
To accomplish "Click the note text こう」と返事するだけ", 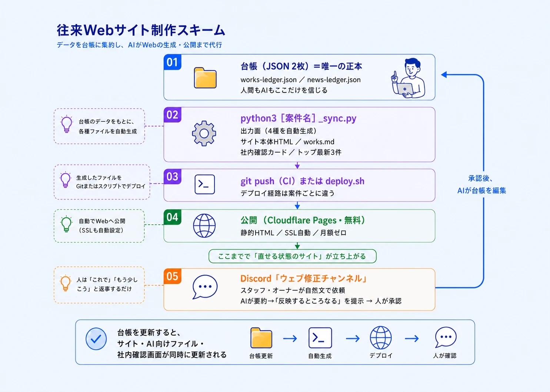I will pyautogui.click(x=104, y=289).
